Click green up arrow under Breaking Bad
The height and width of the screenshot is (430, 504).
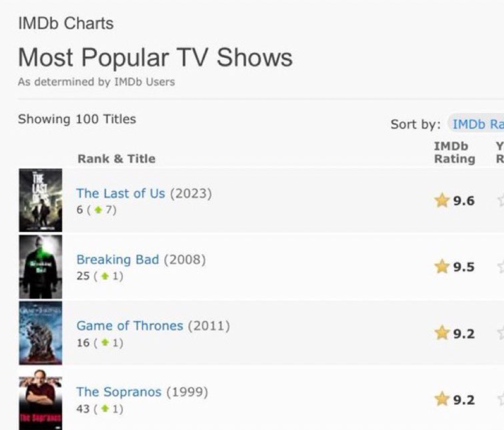(x=105, y=276)
